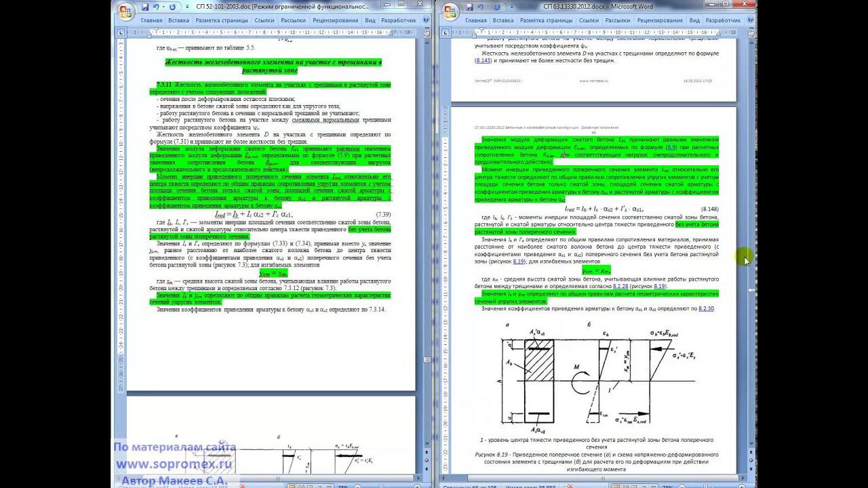868x488 pixels.
Task: Open Главная tab in СП 63.13330.2012 window
Action: 476,20
